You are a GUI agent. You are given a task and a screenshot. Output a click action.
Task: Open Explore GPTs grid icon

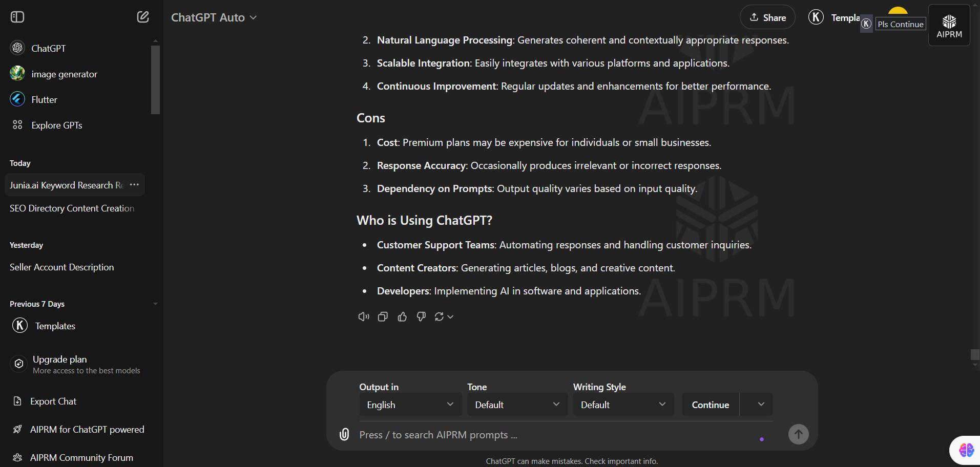(x=17, y=124)
